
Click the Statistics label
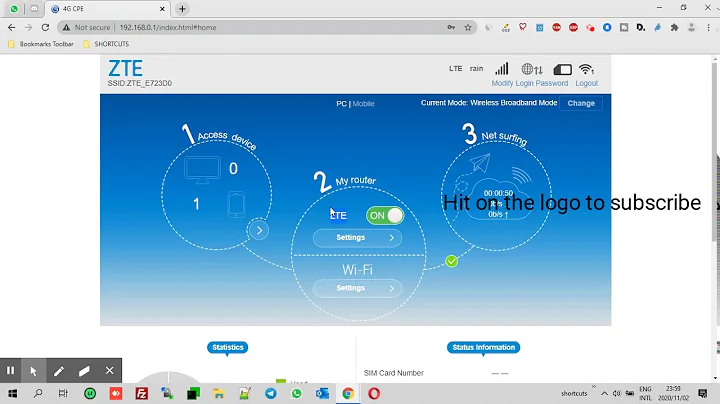click(227, 348)
